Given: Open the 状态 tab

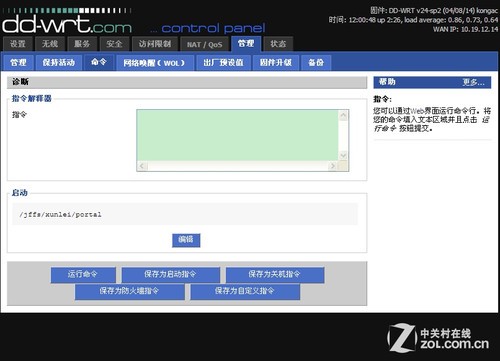Looking at the screenshot, I should point(278,44).
